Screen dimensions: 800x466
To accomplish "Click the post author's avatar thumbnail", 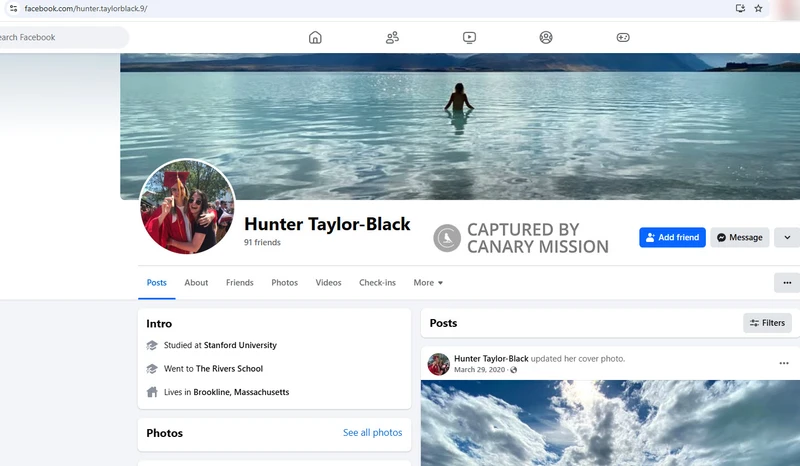I will 439,364.
